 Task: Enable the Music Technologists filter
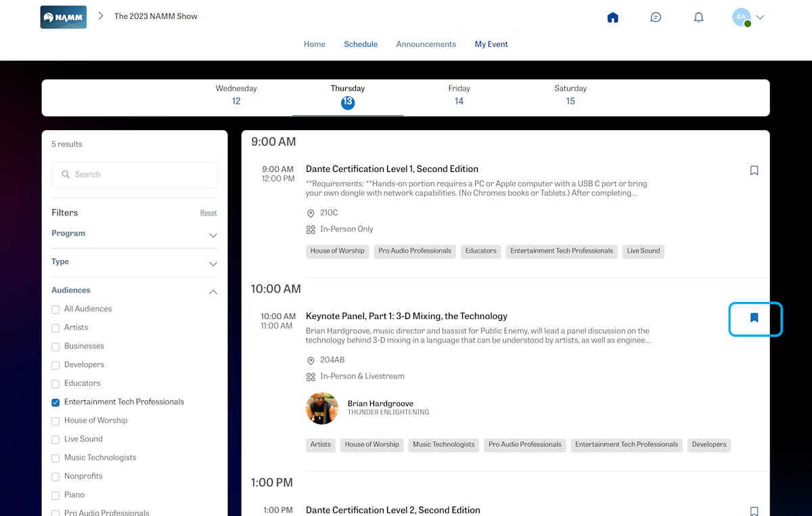tap(55, 457)
